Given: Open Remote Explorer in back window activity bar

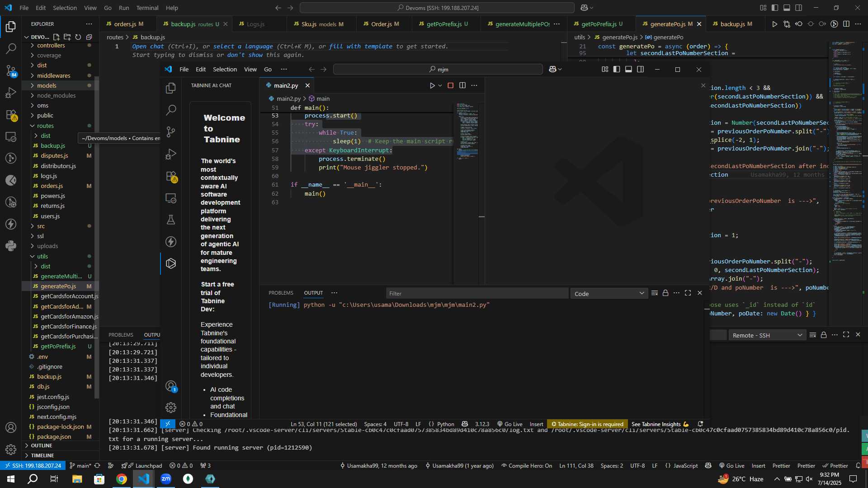Looking at the screenshot, I should [x=11, y=136].
